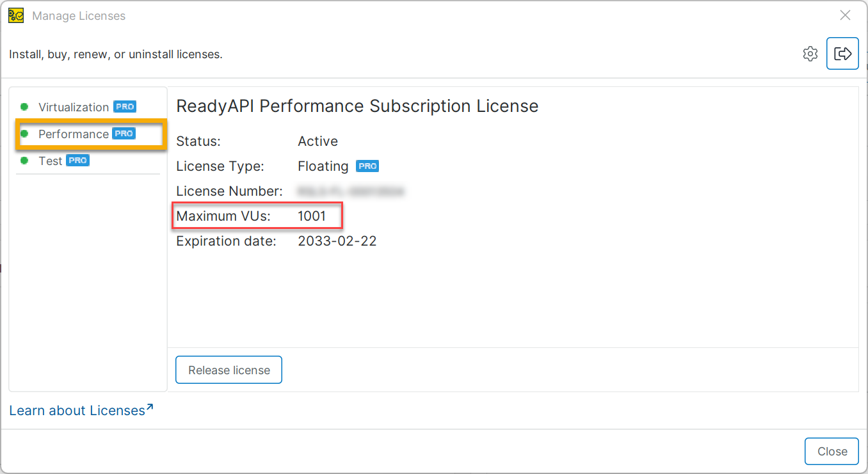Click the PRO badge next to Virtualization

pyautogui.click(x=125, y=107)
